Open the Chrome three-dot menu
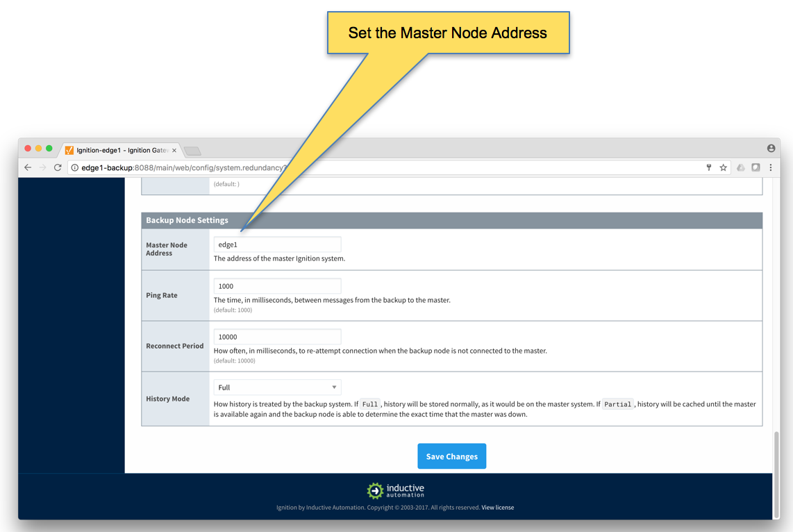This screenshot has width=793, height=532. click(770, 167)
